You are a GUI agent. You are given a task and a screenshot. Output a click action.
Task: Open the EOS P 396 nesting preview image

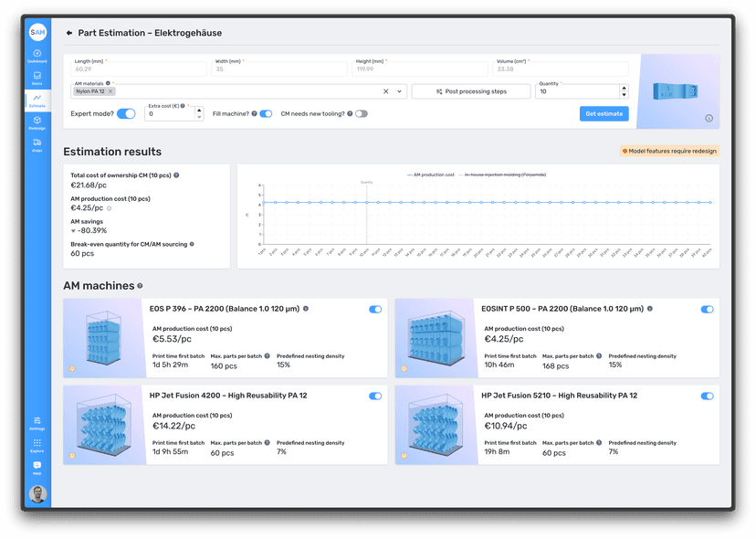[104, 338]
